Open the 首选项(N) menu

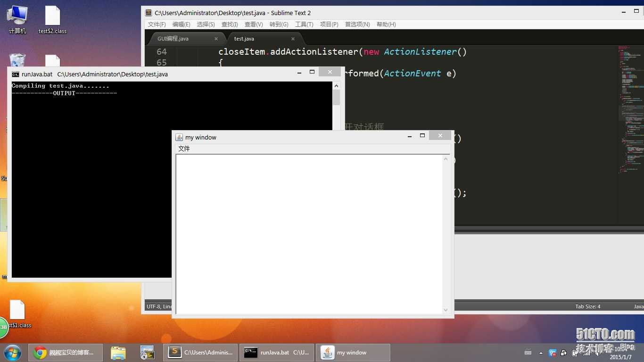[x=357, y=25]
